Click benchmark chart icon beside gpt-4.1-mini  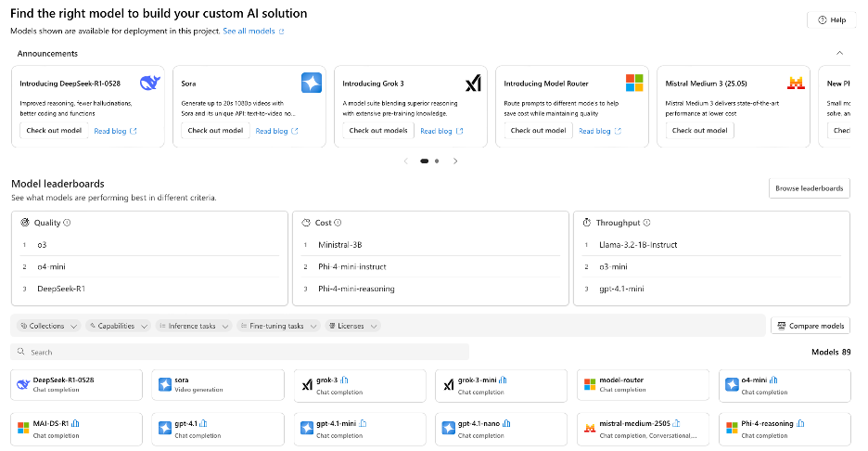[363, 423]
